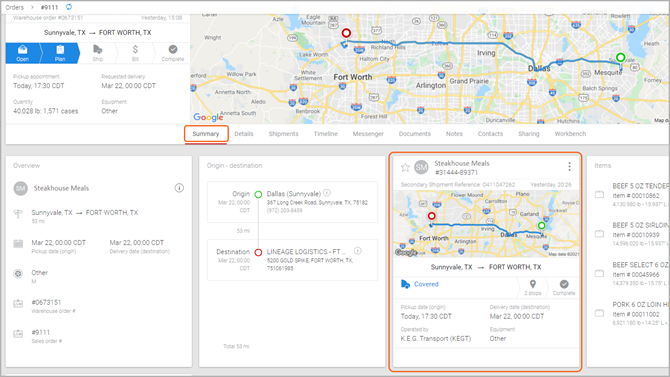Select the Complete checkmark status step
Image resolution: width=670 pixels, height=377 pixels.
(x=173, y=53)
